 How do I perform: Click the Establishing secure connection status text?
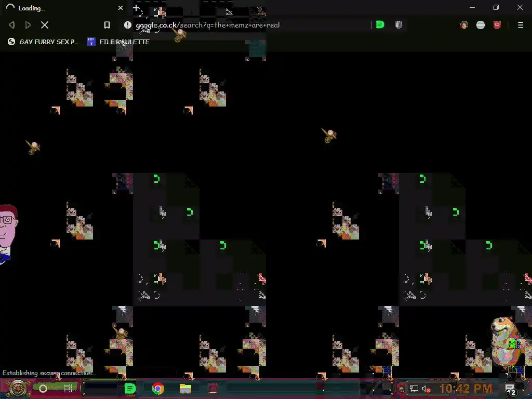(49, 373)
